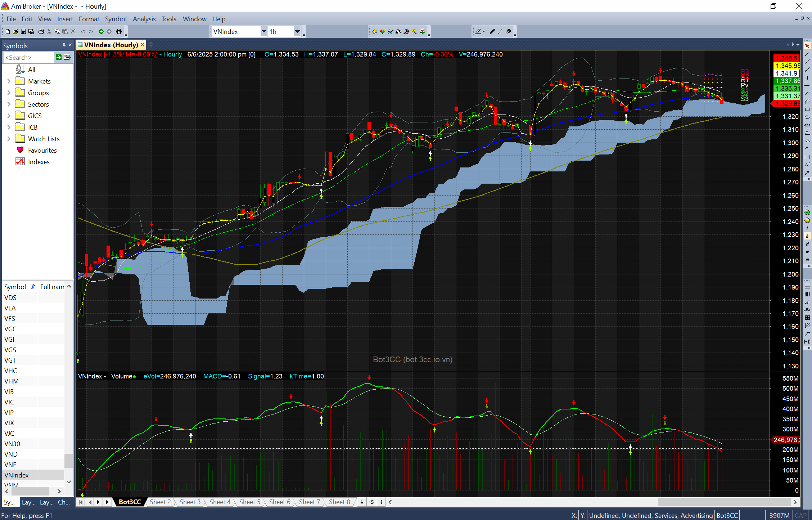Click the symbol Search input field

[29, 58]
